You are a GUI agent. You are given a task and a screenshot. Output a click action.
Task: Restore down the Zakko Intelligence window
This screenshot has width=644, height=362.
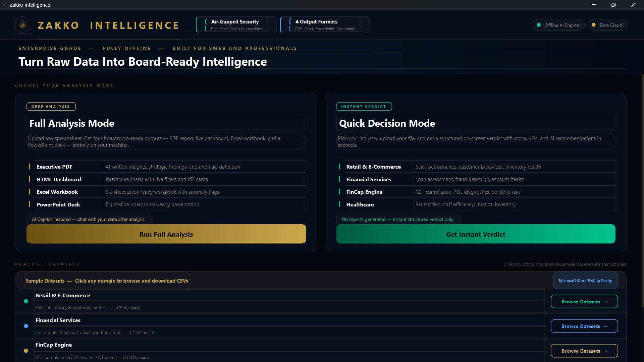(613, 5)
